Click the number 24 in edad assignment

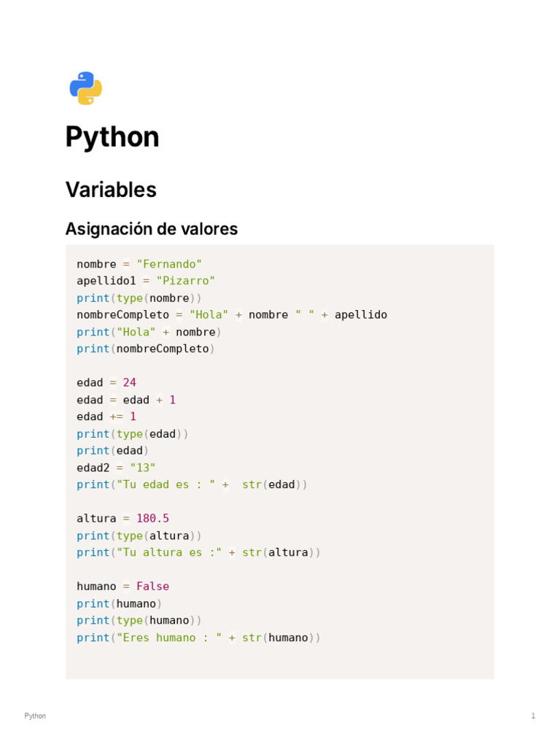point(130,382)
